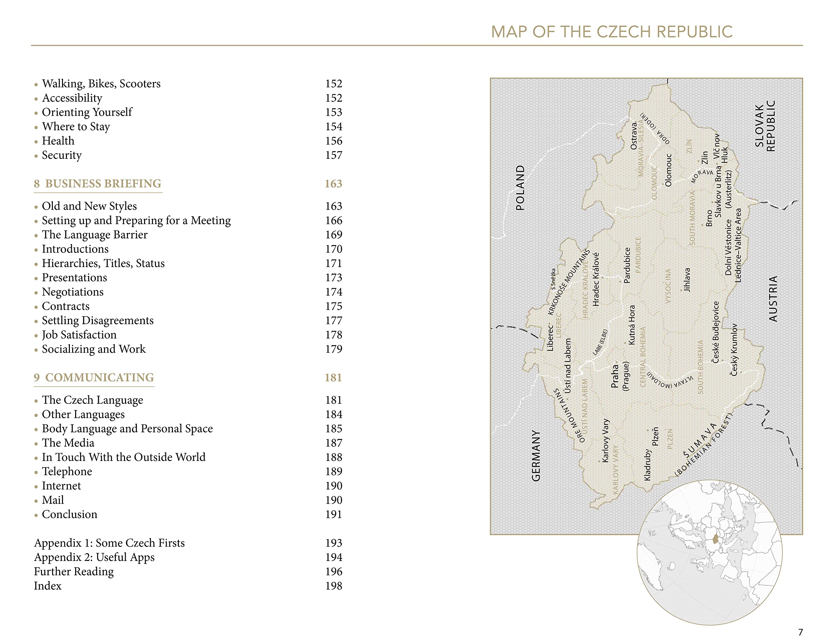Viewport: 840px width, 644px height.
Task: Select the Hradec Králové city label
Action: tap(596, 279)
